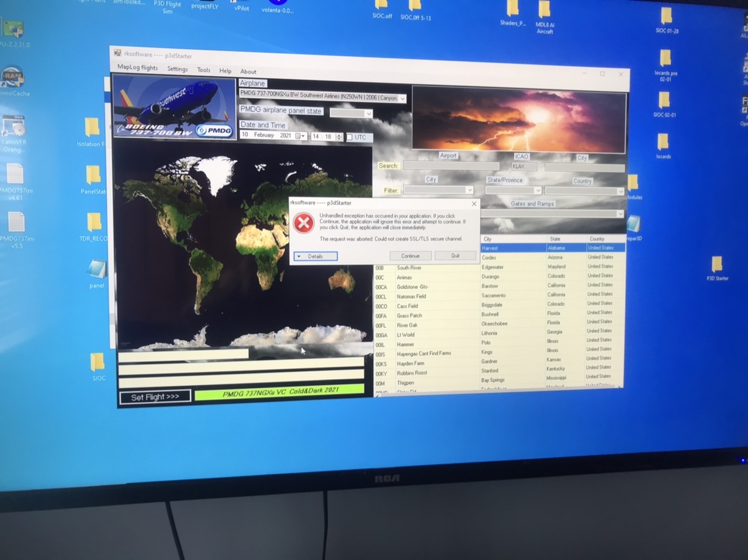The height and width of the screenshot is (560, 748).
Task: Click the Airport search input field
Action: coord(451,166)
